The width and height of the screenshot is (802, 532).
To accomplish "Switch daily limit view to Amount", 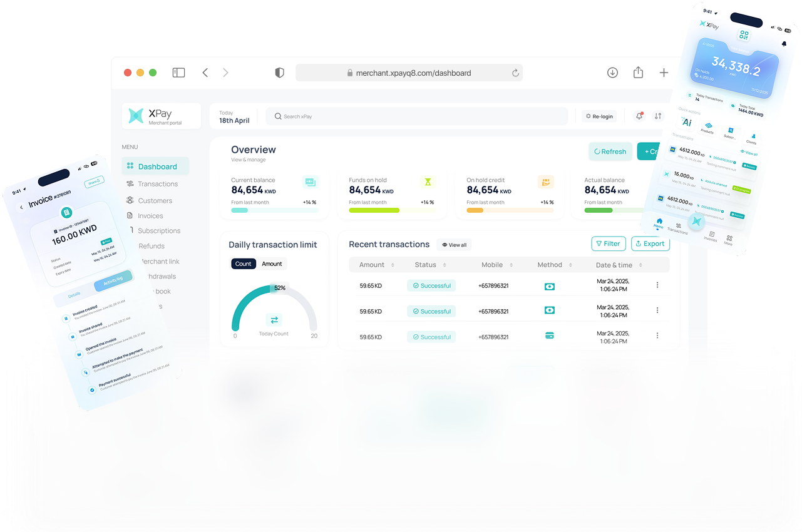I will click(x=272, y=263).
